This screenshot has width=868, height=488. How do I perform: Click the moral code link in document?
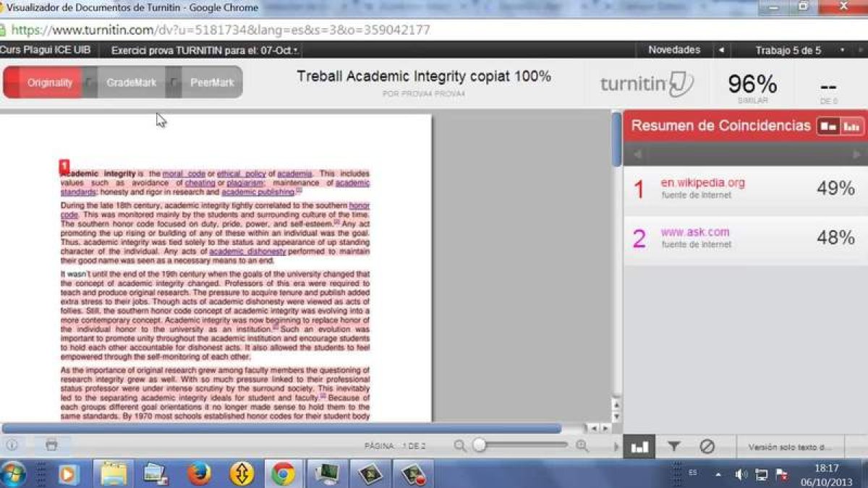[x=184, y=174]
